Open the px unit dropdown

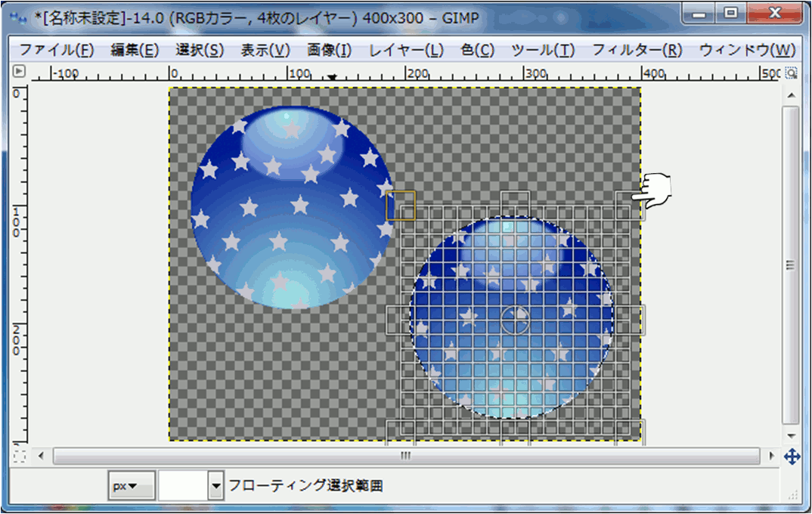pos(132,486)
